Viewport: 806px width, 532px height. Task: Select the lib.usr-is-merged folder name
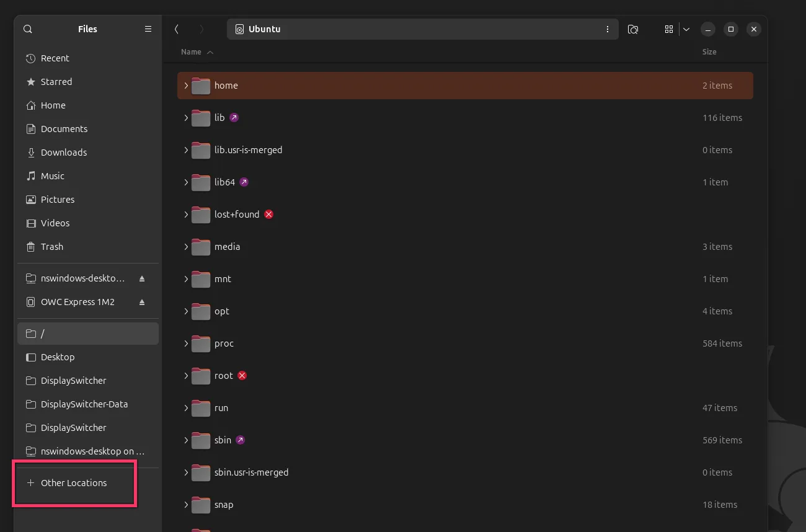pos(249,150)
